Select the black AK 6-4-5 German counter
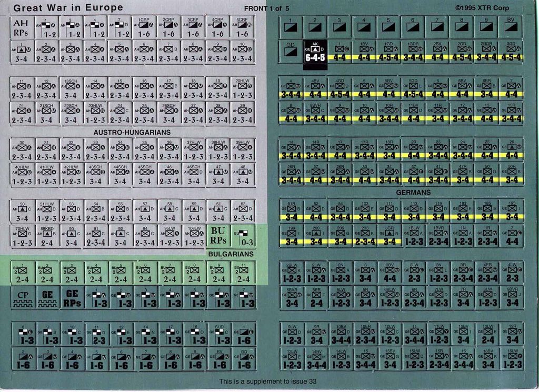 click(x=315, y=52)
